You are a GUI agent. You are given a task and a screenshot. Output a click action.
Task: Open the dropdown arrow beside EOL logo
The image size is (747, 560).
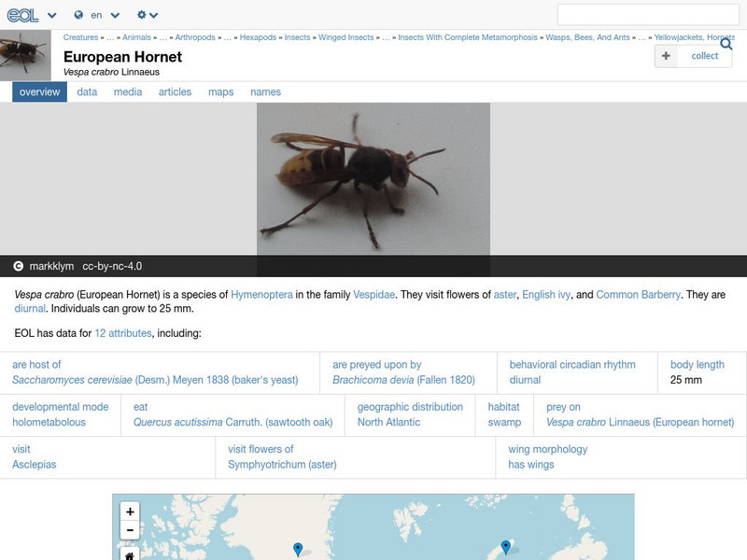(x=51, y=16)
